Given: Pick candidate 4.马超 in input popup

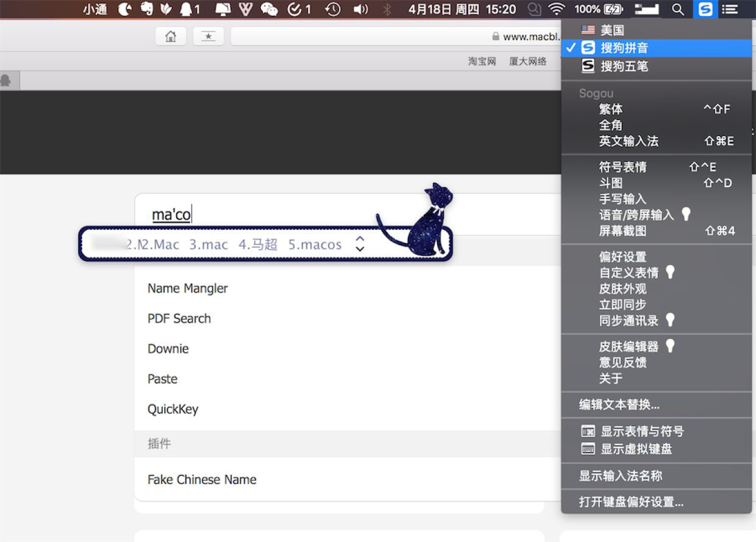Looking at the screenshot, I should (x=258, y=244).
